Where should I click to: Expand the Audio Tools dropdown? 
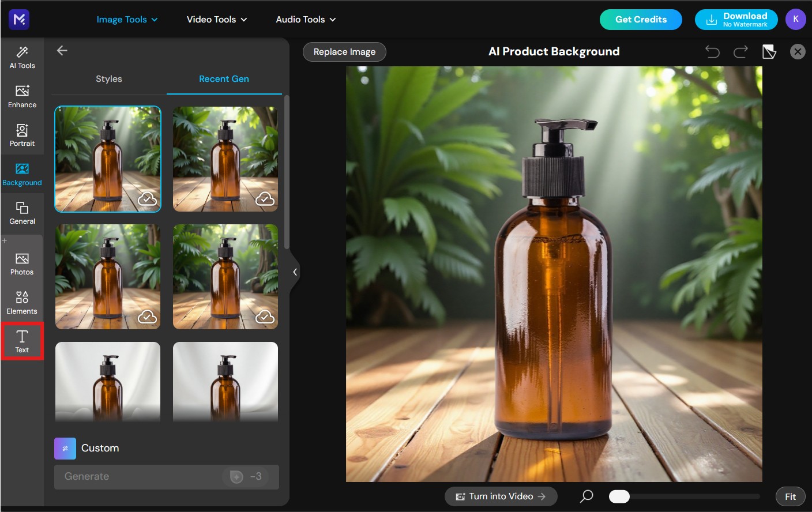(x=306, y=20)
